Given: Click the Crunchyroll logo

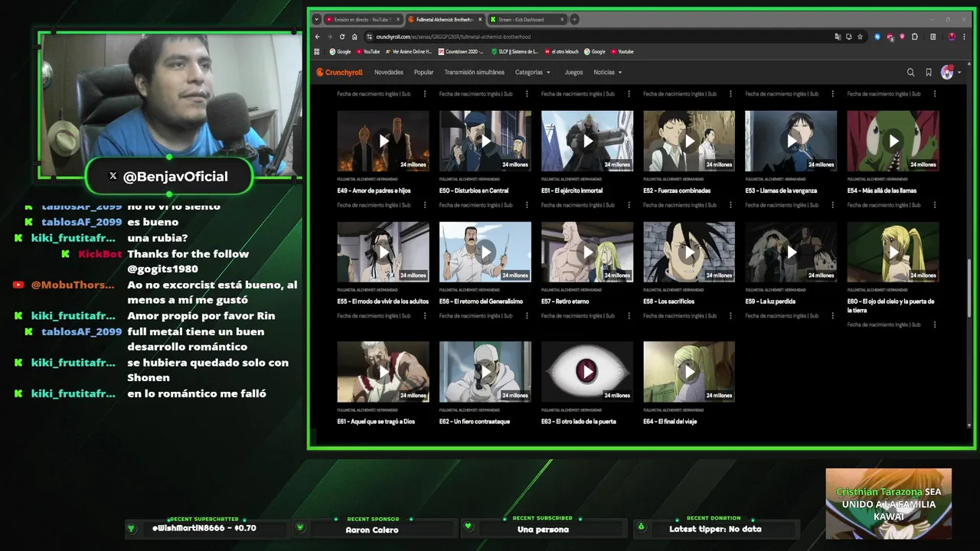Looking at the screenshot, I should click(x=340, y=72).
